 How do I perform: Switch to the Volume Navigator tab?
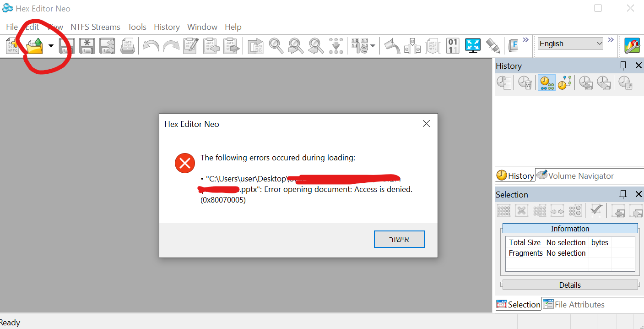tap(575, 175)
